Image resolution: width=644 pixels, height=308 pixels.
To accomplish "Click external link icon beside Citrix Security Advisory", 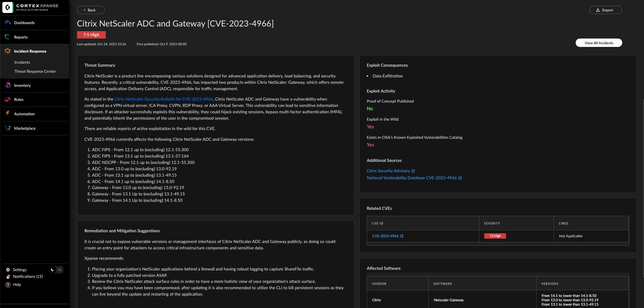I will point(413,171).
